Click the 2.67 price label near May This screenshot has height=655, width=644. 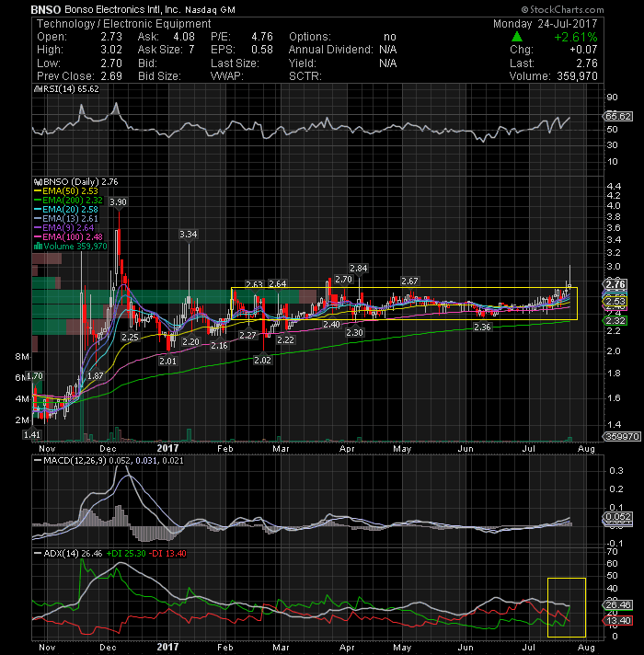coord(409,282)
